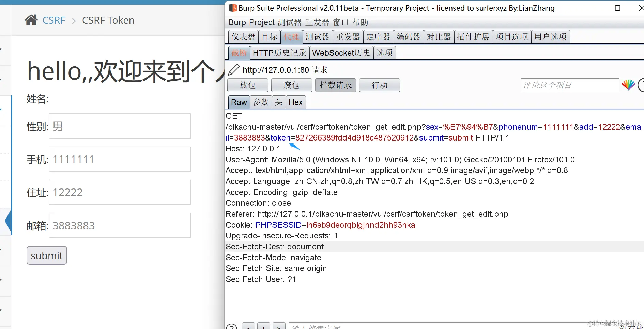The height and width of the screenshot is (329, 644).
Task: Switch to the 仪表盘 tab
Action: coord(243,37)
